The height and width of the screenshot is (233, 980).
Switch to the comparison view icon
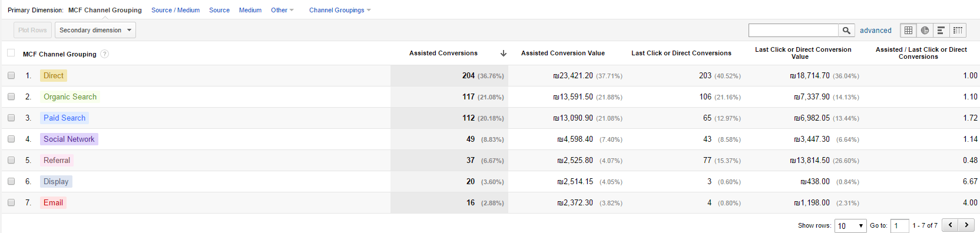(958, 30)
